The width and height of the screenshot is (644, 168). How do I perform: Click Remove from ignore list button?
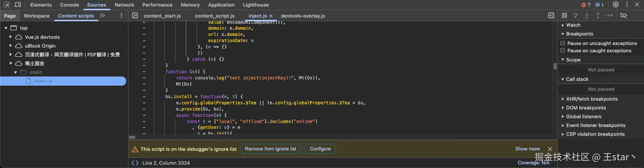click(270, 149)
